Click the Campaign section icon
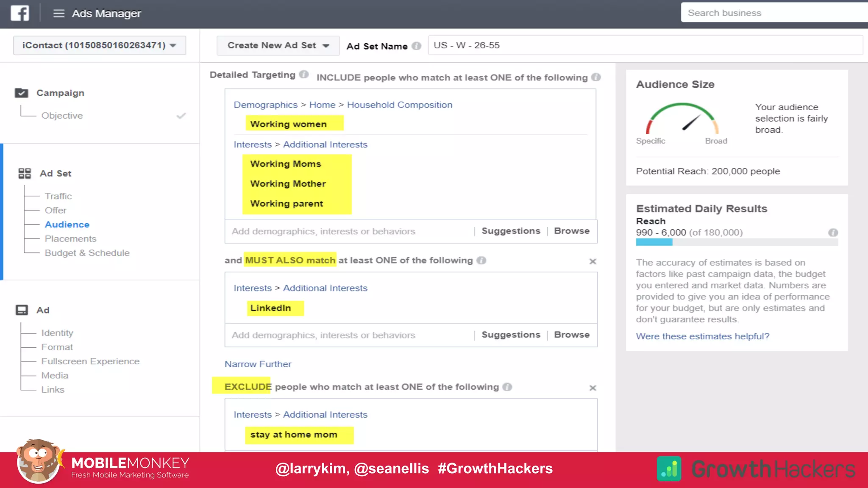Screen dimensions: 868x488 21,93
